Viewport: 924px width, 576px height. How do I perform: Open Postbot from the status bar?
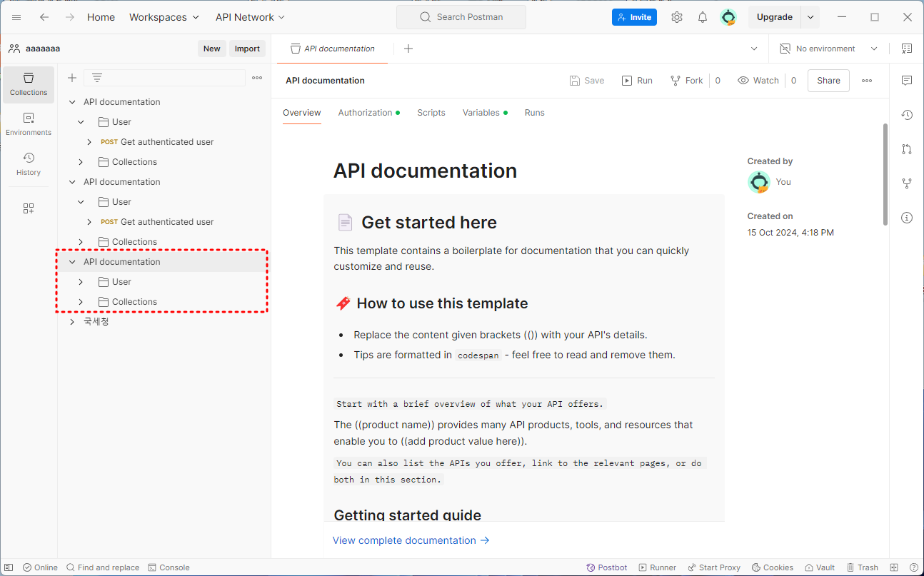coord(606,567)
